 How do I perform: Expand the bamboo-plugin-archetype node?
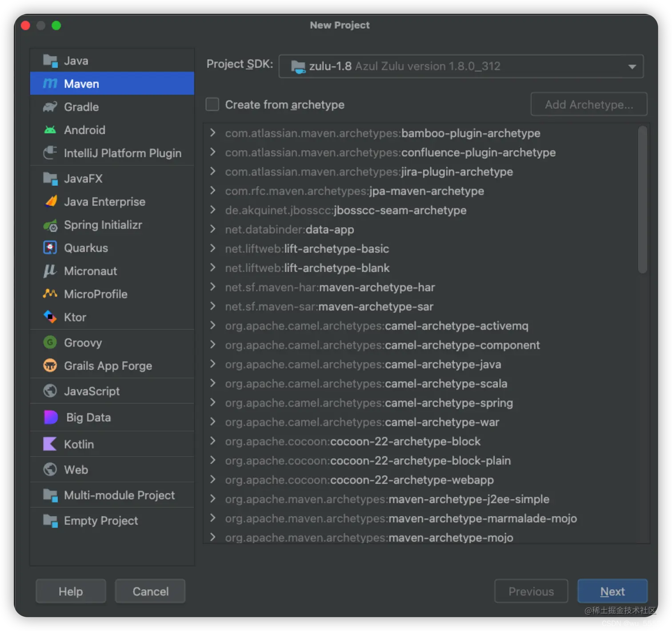click(213, 133)
